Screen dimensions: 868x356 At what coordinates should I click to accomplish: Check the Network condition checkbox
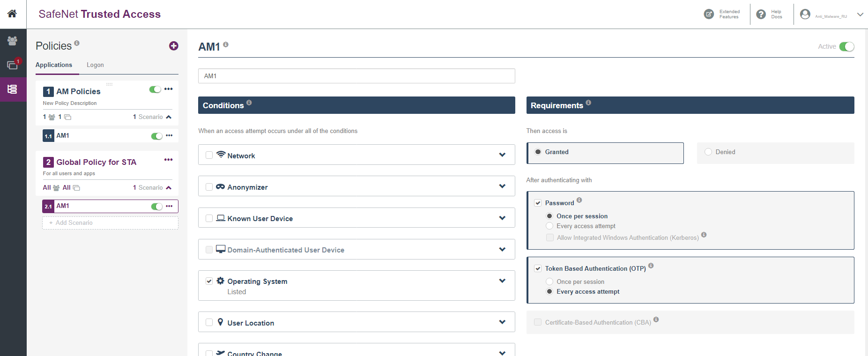point(209,155)
